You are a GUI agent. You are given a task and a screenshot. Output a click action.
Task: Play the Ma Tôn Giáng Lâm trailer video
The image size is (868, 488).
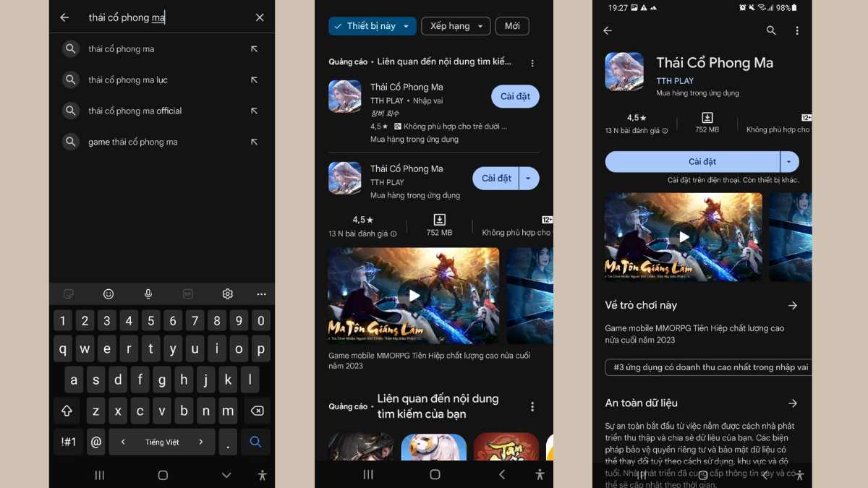413,295
